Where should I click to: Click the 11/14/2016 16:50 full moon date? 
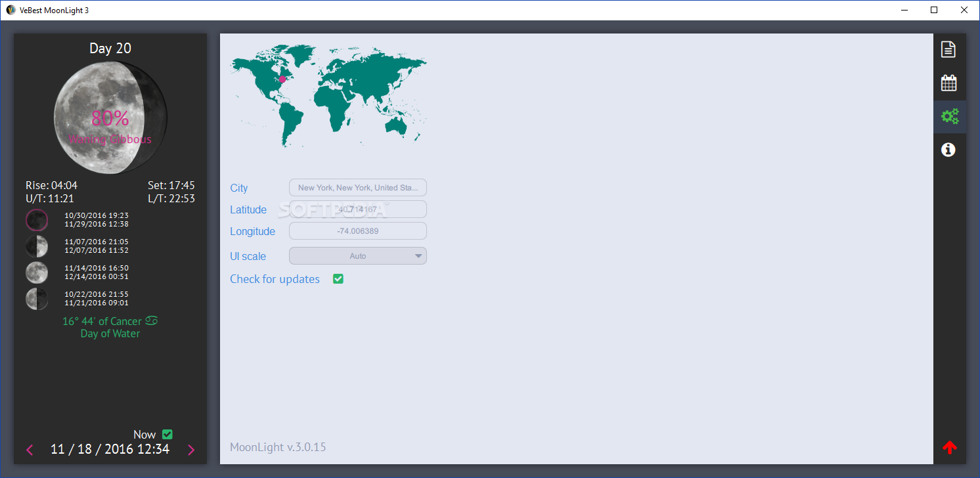tap(97, 268)
